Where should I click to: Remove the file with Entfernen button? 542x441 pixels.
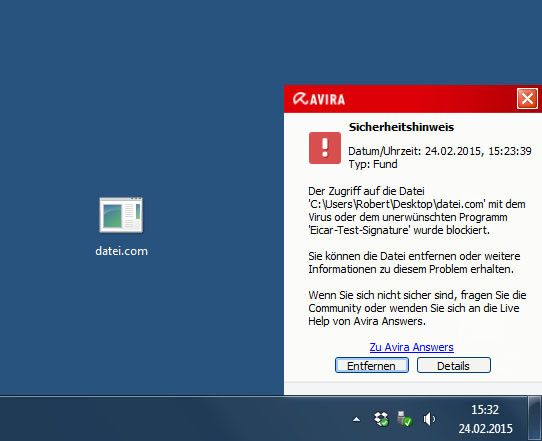pyautogui.click(x=372, y=365)
